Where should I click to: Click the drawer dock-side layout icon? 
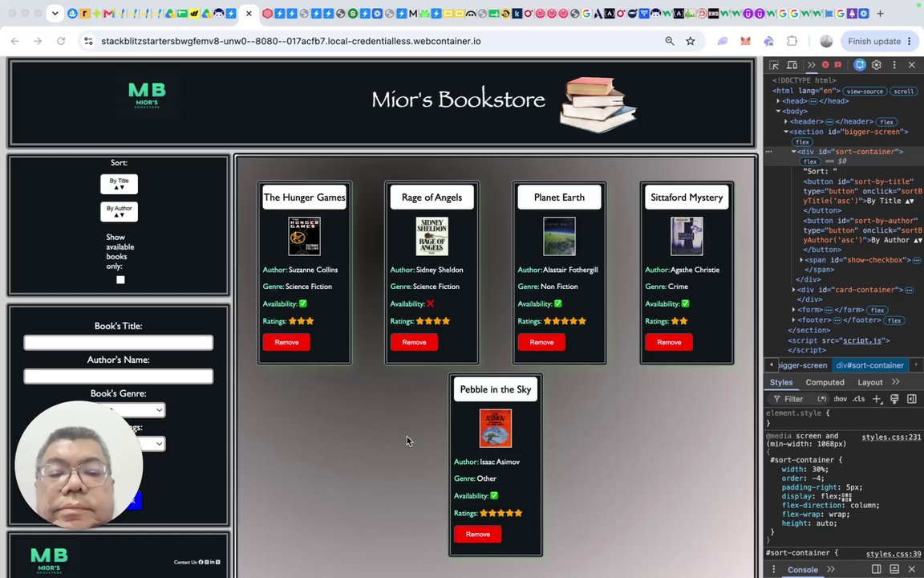coord(876,569)
